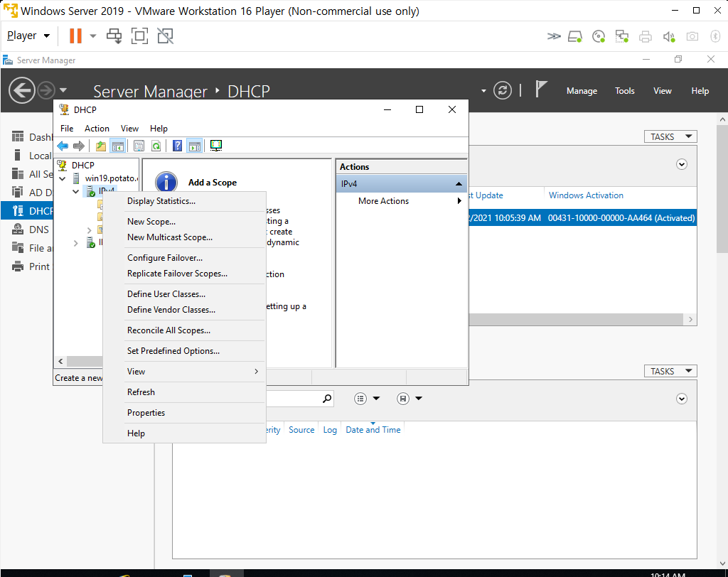This screenshot has height=577, width=728.
Task: Click the VMware camera device icon
Action: [x=692, y=36]
